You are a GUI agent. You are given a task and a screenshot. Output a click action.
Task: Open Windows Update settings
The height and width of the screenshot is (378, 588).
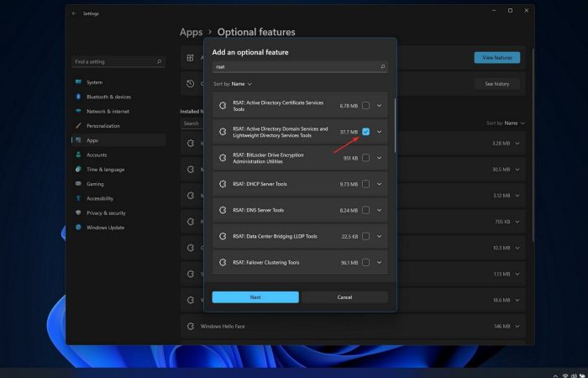118,228
